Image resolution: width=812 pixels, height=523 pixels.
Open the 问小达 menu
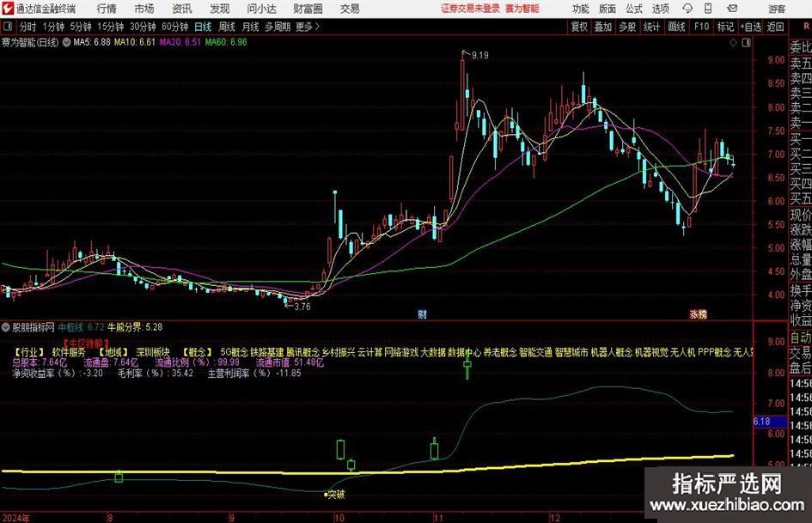tap(261, 9)
